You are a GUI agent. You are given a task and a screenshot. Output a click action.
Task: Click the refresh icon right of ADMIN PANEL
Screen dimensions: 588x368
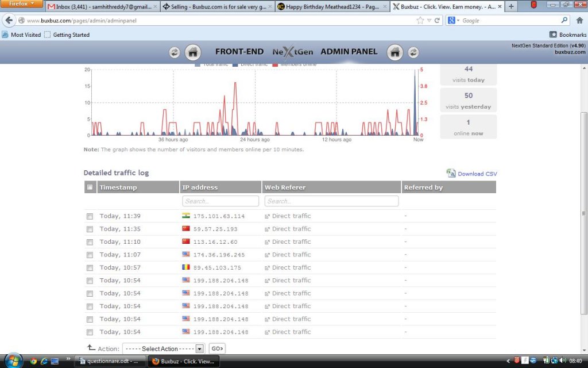coord(413,52)
